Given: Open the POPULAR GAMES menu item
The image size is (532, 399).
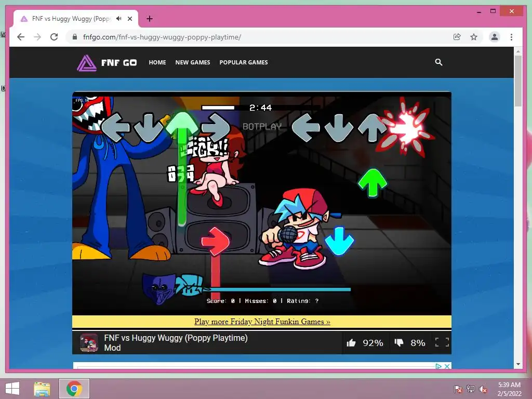Looking at the screenshot, I should pos(244,62).
